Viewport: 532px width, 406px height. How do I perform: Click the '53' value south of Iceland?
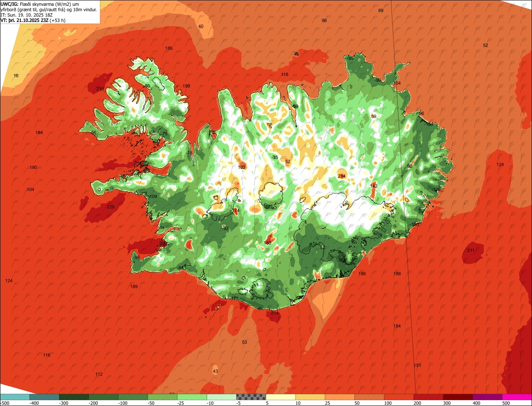[x=244, y=342]
